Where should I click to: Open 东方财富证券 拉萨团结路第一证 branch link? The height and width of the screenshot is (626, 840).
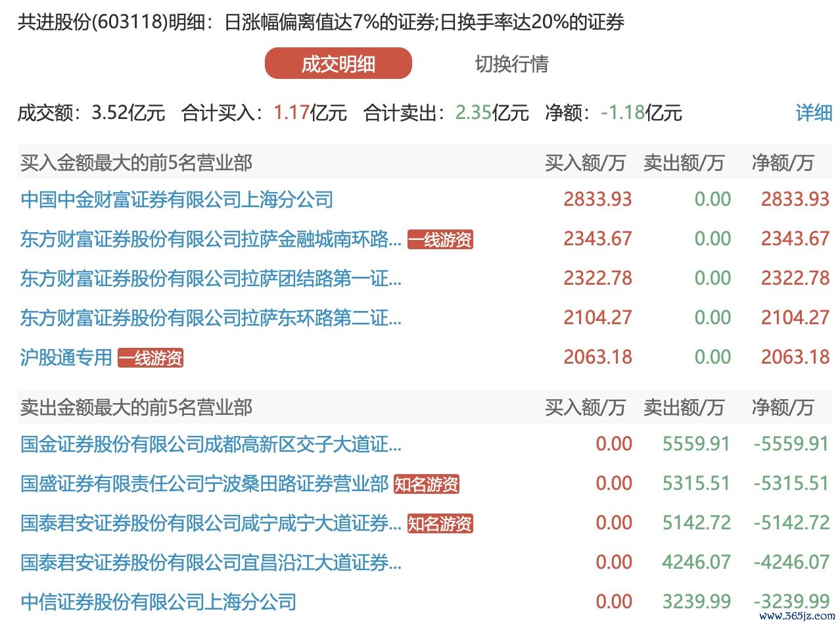tap(211, 278)
